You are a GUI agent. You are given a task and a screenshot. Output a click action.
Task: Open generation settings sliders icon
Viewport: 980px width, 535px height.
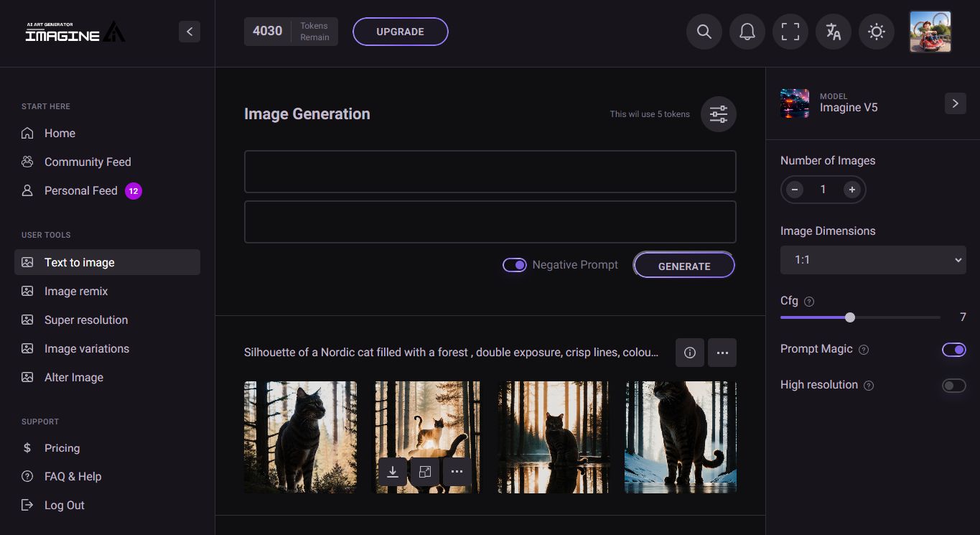(x=719, y=114)
